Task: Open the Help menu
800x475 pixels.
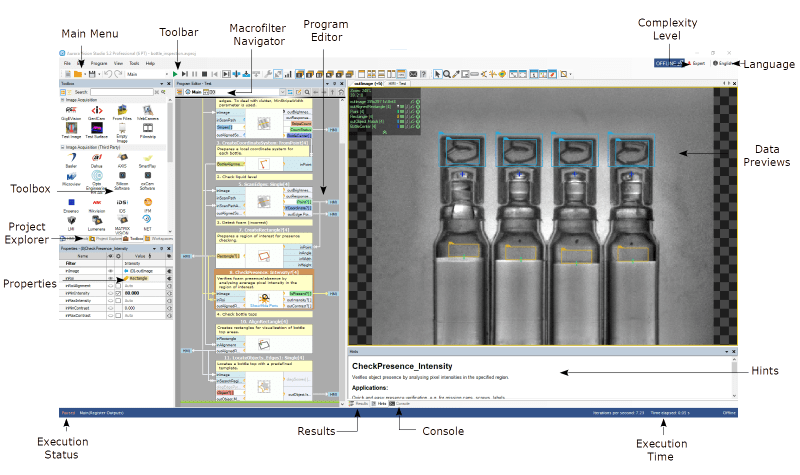Action: (151, 63)
